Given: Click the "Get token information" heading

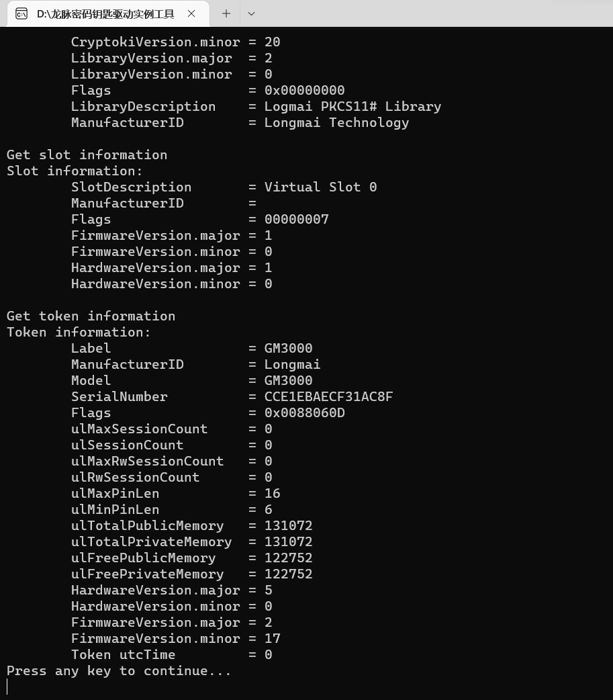Looking at the screenshot, I should [91, 316].
